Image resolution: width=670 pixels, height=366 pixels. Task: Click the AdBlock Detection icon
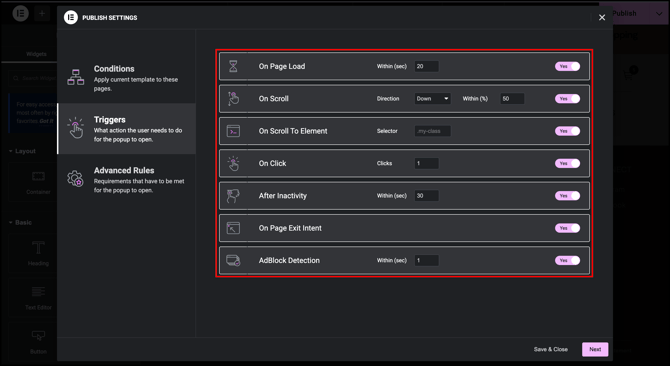(x=233, y=261)
